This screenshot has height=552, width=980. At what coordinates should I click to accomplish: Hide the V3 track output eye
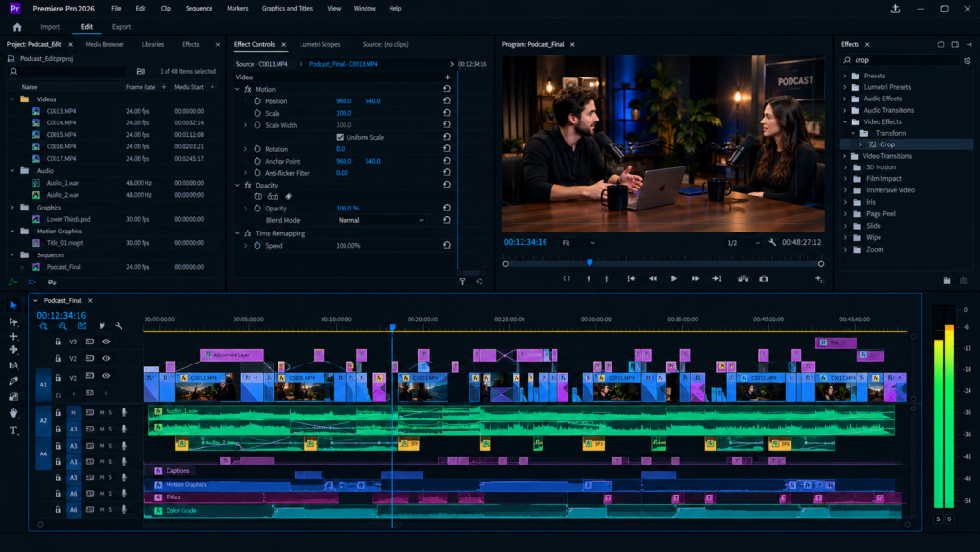(x=106, y=342)
